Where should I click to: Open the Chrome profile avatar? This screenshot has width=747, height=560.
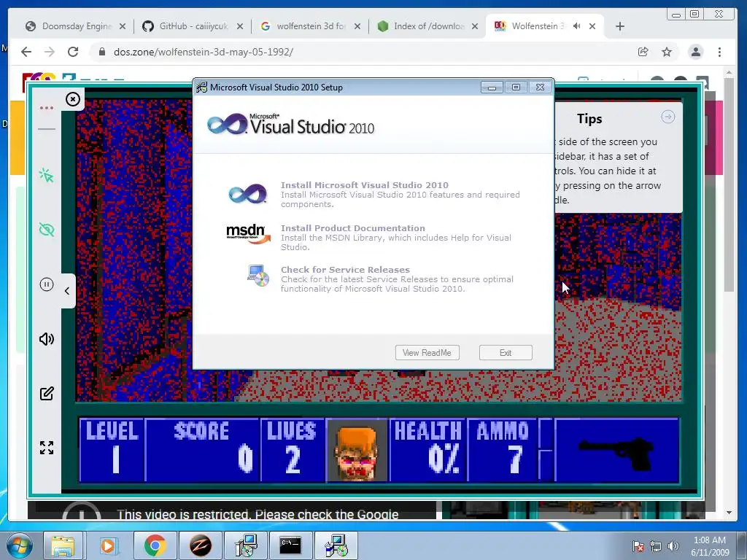[x=695, y=52]
